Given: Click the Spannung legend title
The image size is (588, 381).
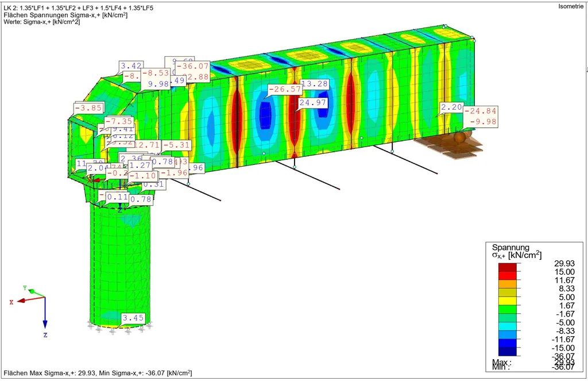Looking at the screenshot, I should click(x=510, y=247).
